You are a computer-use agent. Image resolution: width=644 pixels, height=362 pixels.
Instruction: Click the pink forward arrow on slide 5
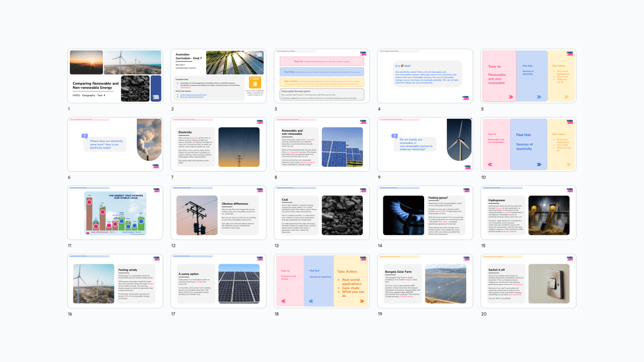click(x=511, y=97)
